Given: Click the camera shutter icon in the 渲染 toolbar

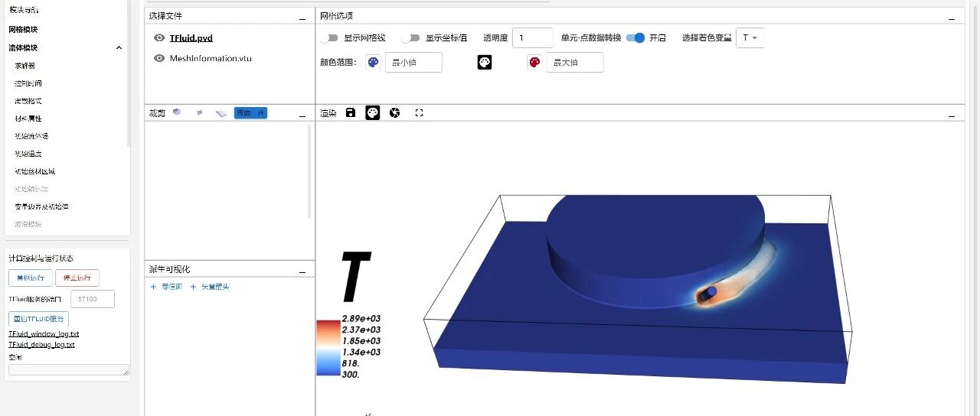Looking at the screenshot, I should coord(395,112).
